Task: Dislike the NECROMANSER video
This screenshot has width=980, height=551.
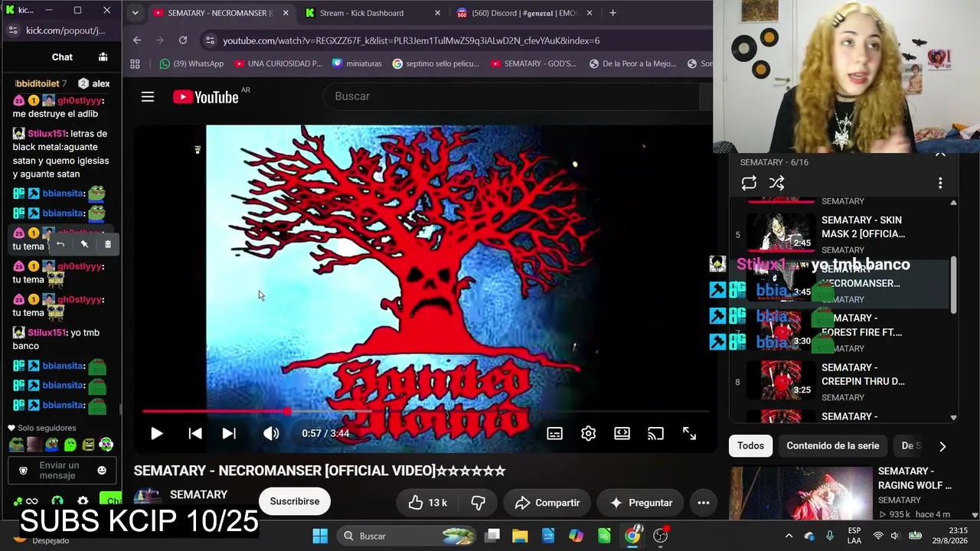Action: [479, 503]
